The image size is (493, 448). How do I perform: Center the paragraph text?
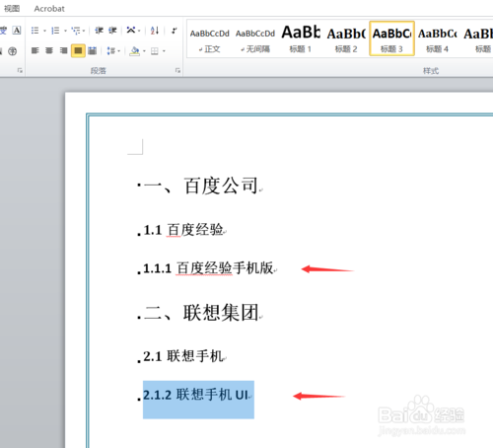click(x=49, y=50)
